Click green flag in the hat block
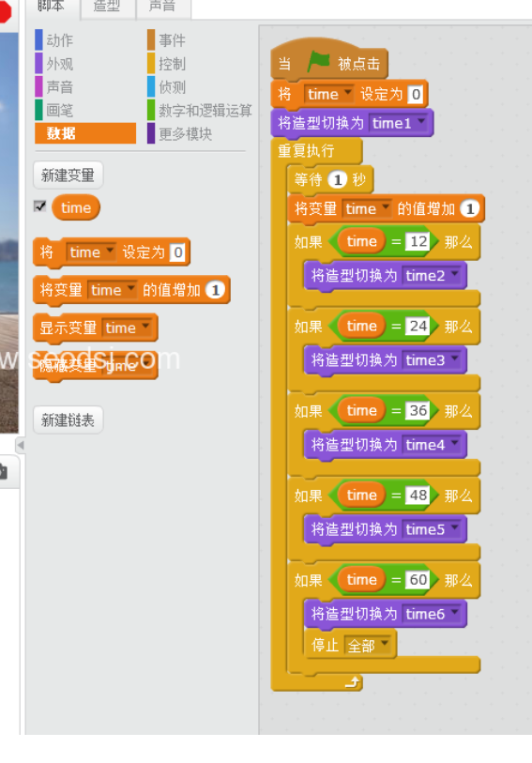Viewport: 532px width, 763px height. [318, 62]
